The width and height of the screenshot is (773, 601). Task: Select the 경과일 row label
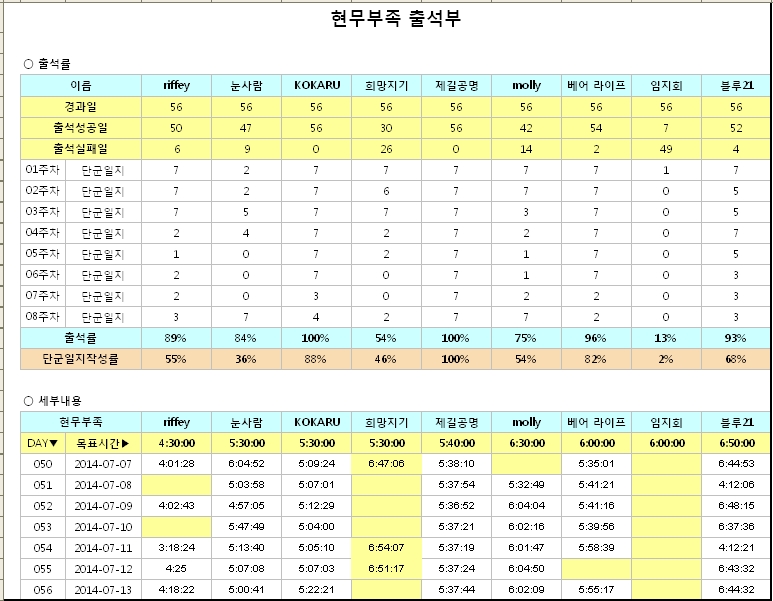[80, 106]
